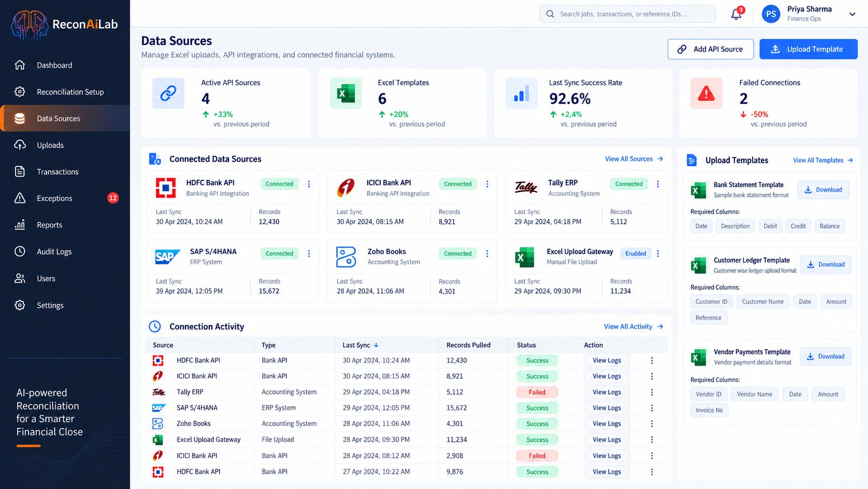
Task: Click the SAP logo in the S/4HANA card
Action: pos(167,257)
